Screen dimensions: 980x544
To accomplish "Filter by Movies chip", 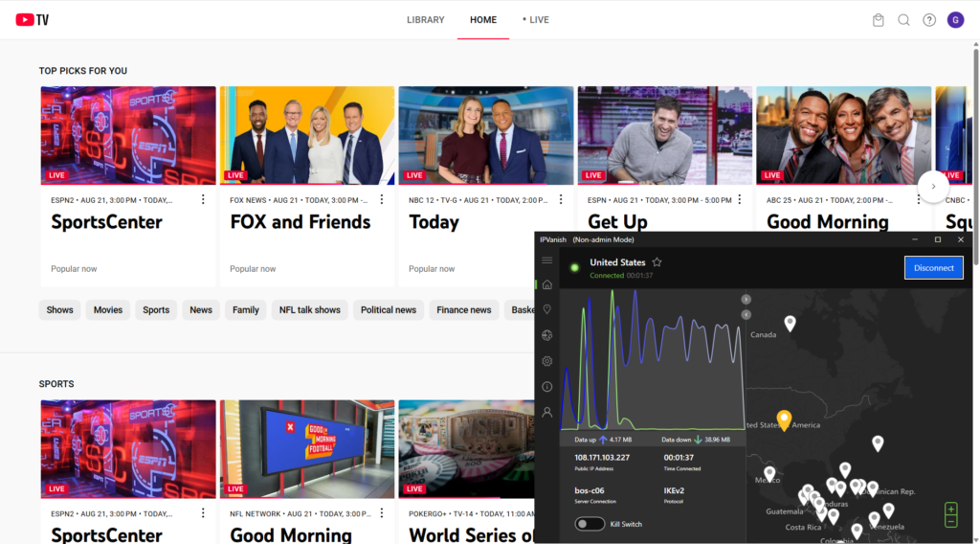I will click(x=108, y=309).
